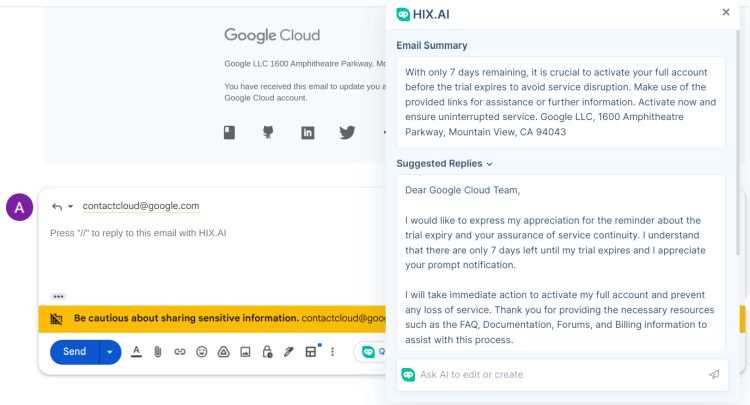Show trimmed content ellipsis button
The image size is (750, 405).
(x=58, y=296)
